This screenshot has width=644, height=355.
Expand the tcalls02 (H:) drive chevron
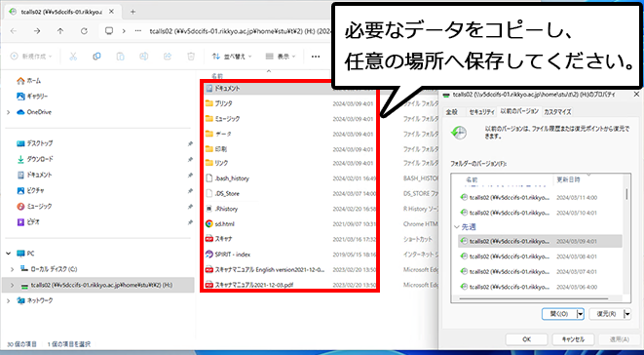tap(12, 285)
